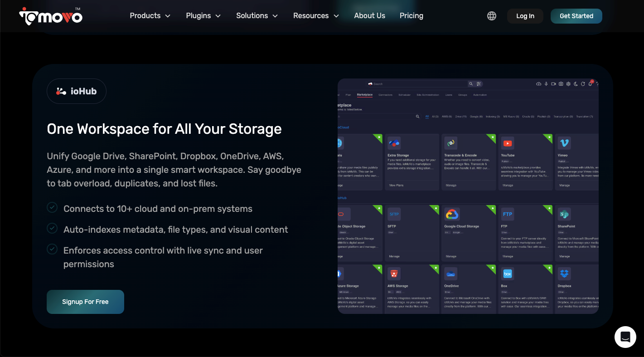
Task: Click the AWS Storage bucket icon
Action: (394, 274)
